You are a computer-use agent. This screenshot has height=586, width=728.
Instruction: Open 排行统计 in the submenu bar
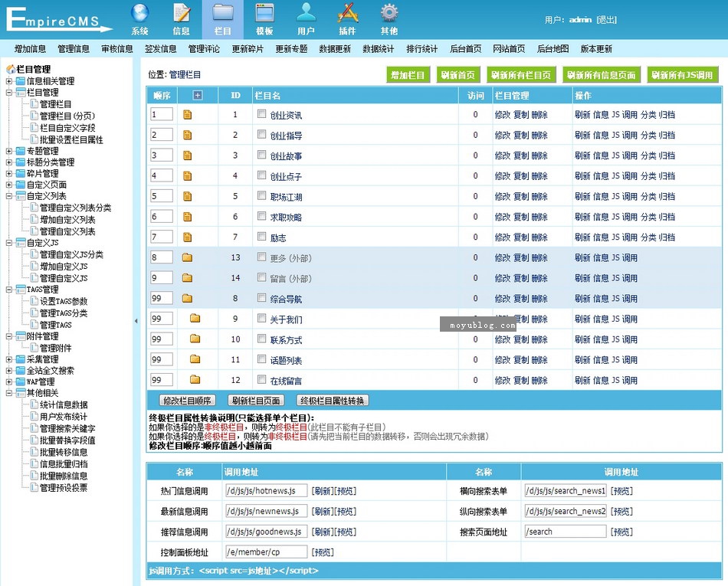[x=421, y=49]
